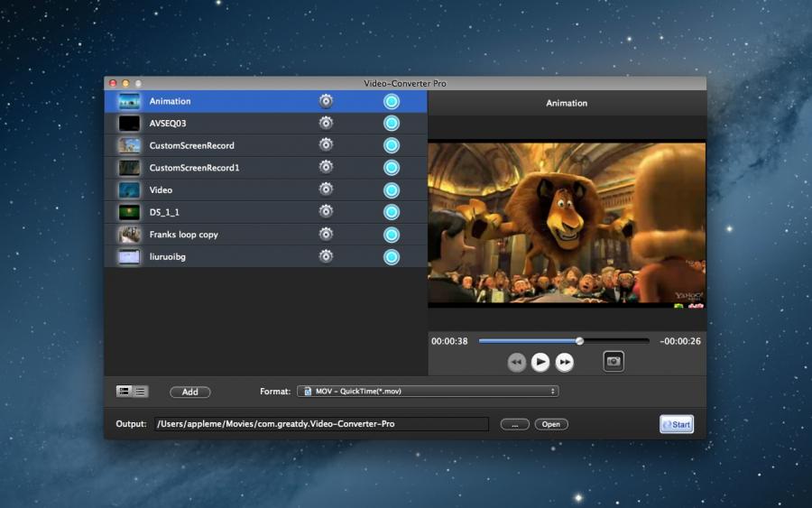Switch to plain list view

141,392
